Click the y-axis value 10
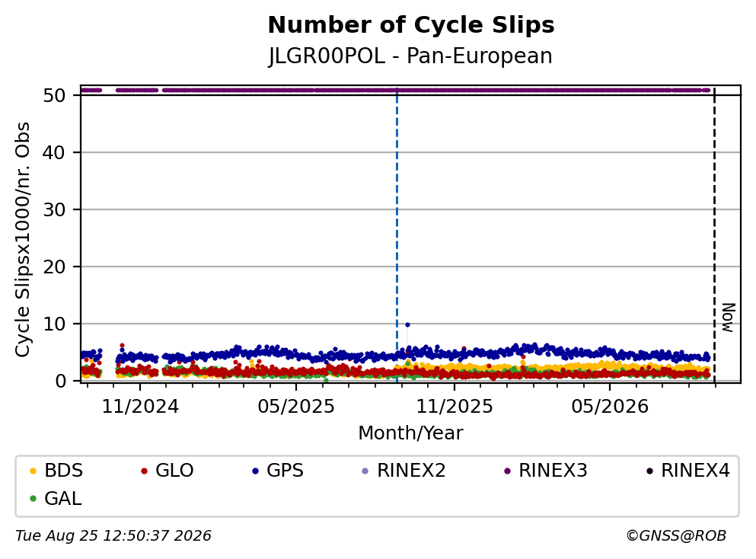Image resolution: width=756 pixels, height=559 pixels. pyautogui.click(x=54, y=324)
